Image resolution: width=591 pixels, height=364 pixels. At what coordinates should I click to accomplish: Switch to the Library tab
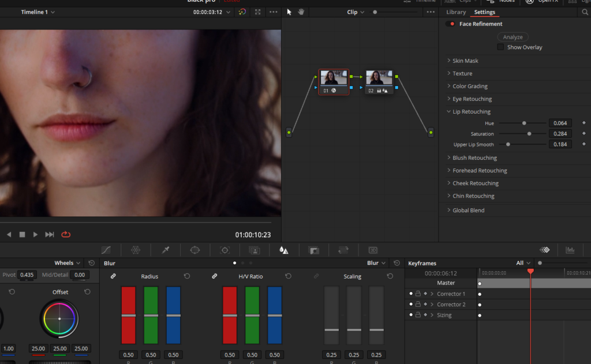(456, 12)
